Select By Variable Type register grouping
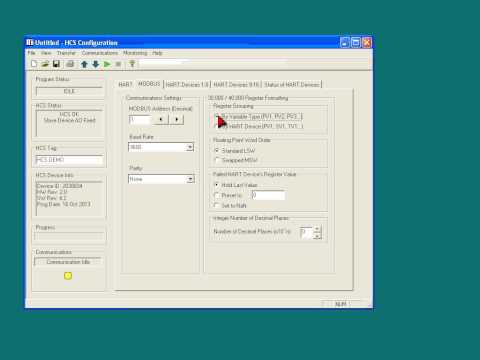480x360 pixels. coord(259,116)
